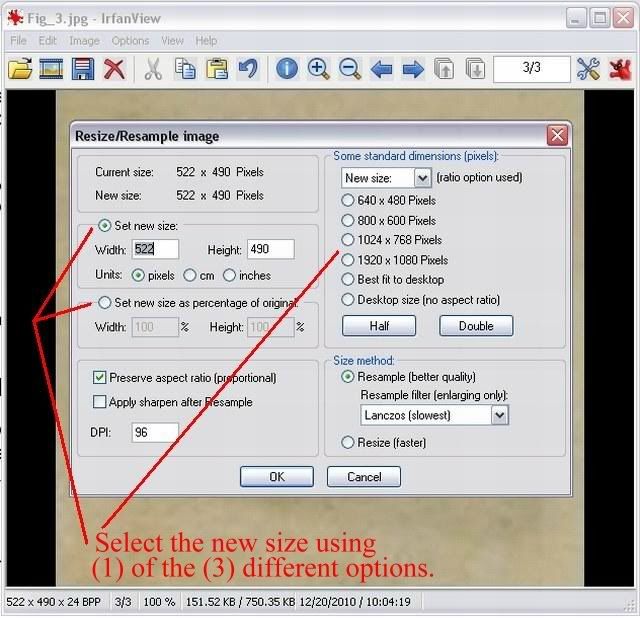This screenshot has height=618, width=640.
Task: Click the previous page icon
Action: (x=444, y=69)
